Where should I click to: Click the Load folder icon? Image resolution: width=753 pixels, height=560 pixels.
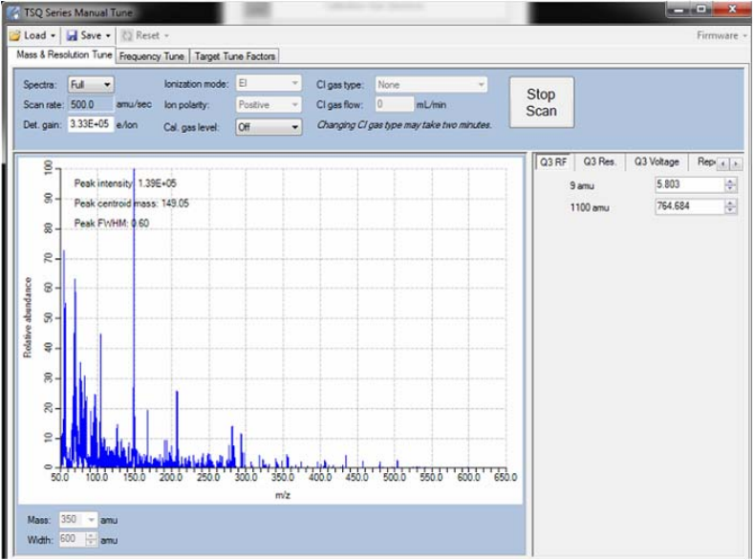pyautogui.click(x=15, y=35)
